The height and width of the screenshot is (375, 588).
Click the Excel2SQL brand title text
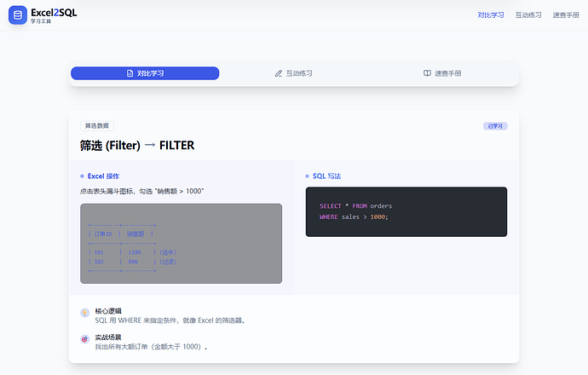click(53, 13)
